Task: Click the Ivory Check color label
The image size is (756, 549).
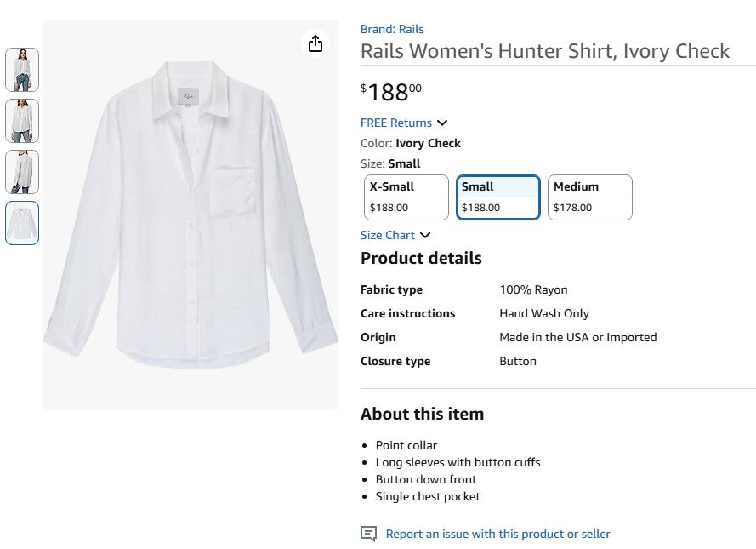Action: pos(428,143)
